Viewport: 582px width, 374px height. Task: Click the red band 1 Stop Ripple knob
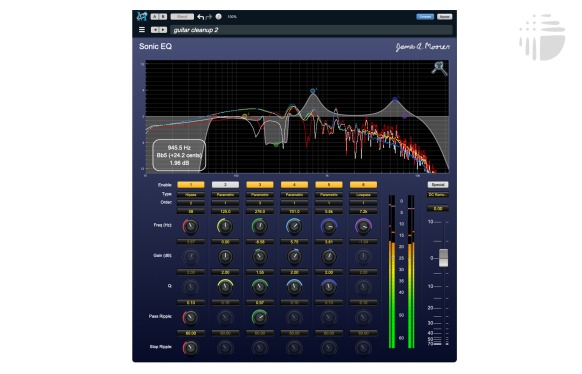tap(190, 348)
